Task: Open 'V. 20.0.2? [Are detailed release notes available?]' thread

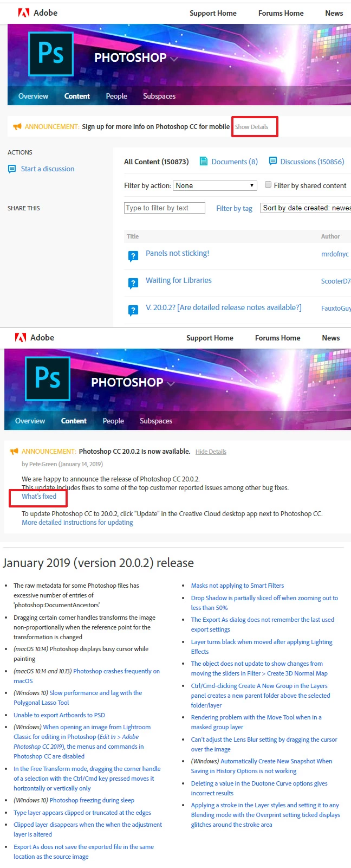Action: coord(224,307)
